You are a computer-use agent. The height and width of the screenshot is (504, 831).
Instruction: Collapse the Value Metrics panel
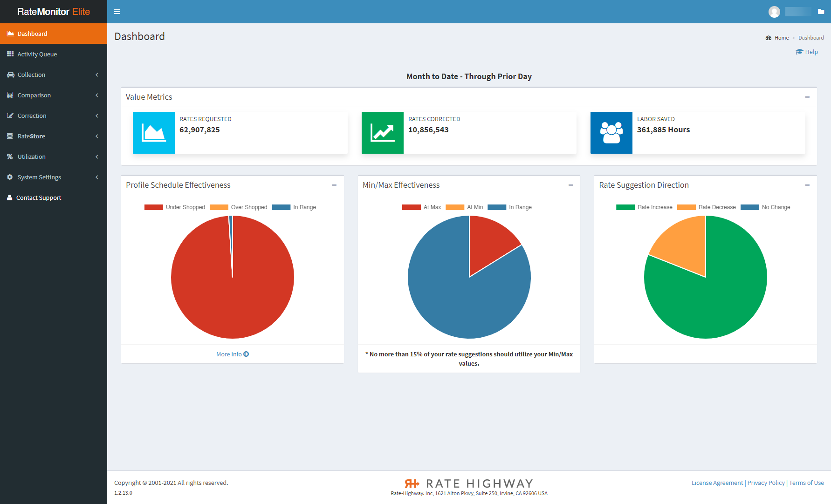coord(807,97)
